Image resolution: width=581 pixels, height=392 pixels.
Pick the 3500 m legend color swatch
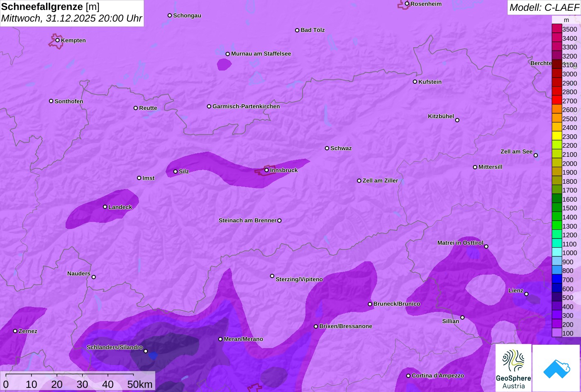pos(557,29)
